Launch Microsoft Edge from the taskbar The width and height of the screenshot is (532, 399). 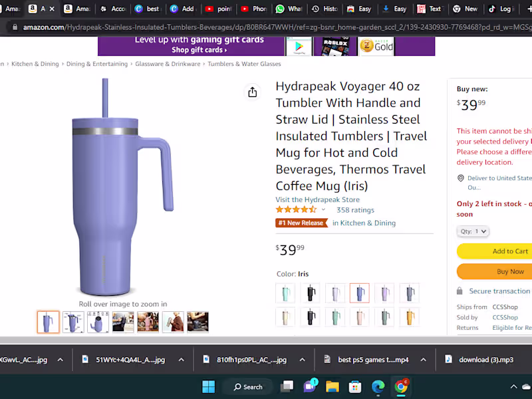[378, 386]
